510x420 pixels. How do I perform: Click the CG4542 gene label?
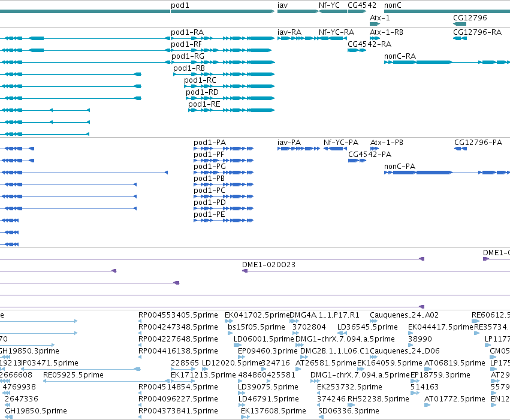click(362, 5)
